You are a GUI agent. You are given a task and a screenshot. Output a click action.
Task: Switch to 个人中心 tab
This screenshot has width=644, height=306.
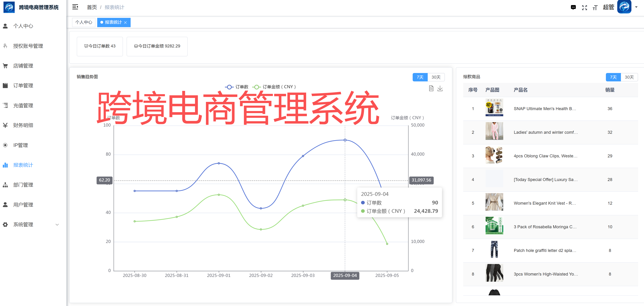(x=84, y=22)
